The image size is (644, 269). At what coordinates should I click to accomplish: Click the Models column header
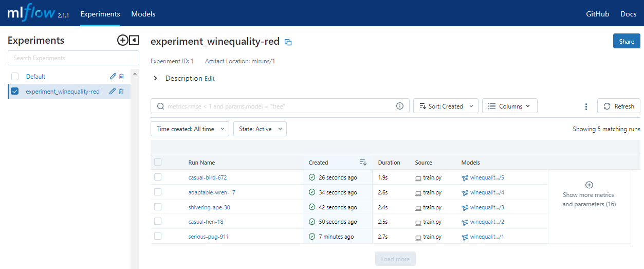471,163
